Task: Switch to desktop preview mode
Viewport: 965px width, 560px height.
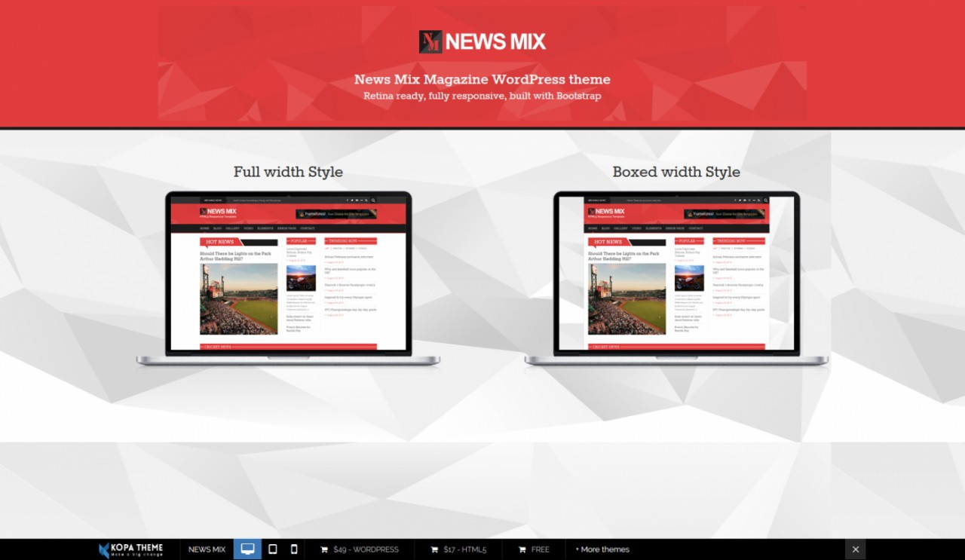Action: 247,549
